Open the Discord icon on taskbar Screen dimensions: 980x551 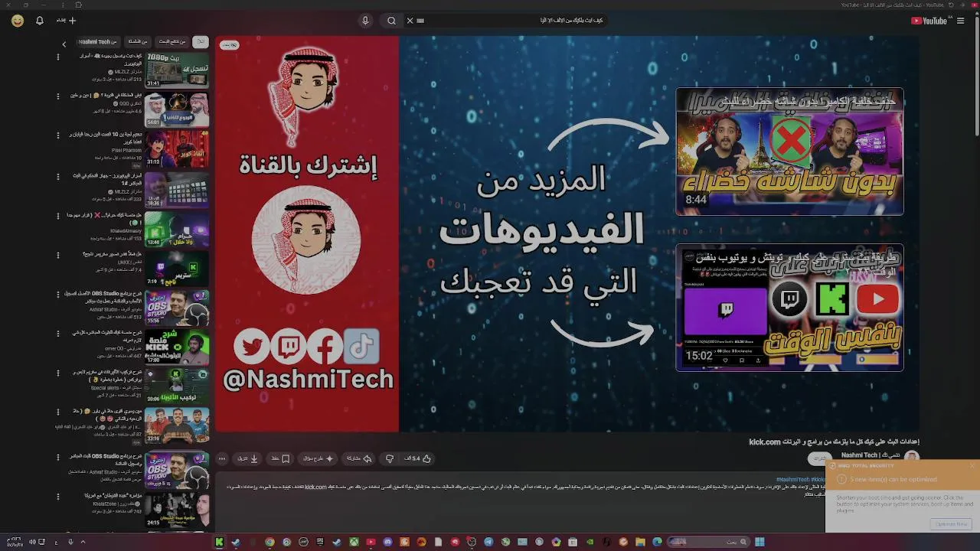click(x=387, y=542)
